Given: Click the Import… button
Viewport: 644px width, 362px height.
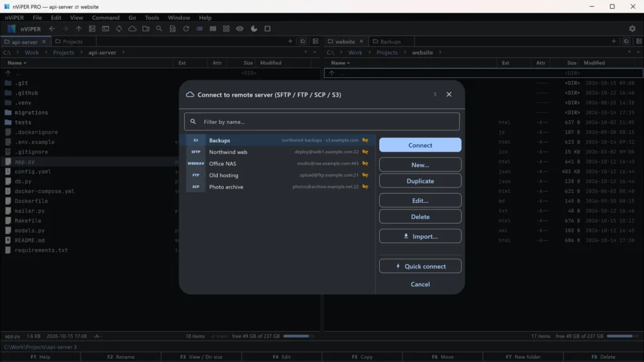Looking at the screenshot, I should point(420,236).
